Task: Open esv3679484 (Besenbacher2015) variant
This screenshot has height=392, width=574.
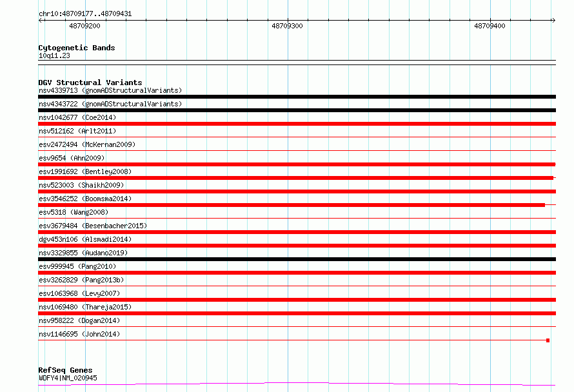Action: coord(93,226)
